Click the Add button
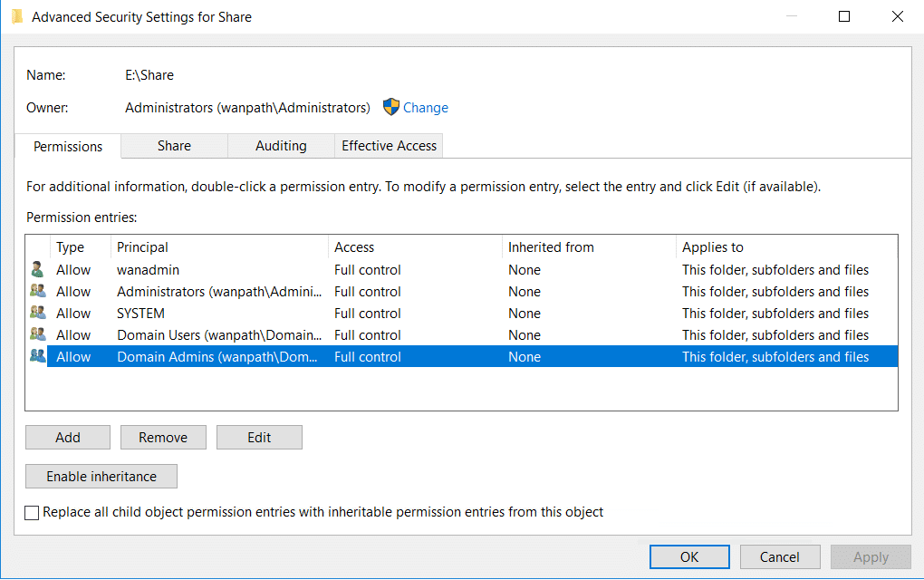924x580 pixels. [x=68, y=438]
